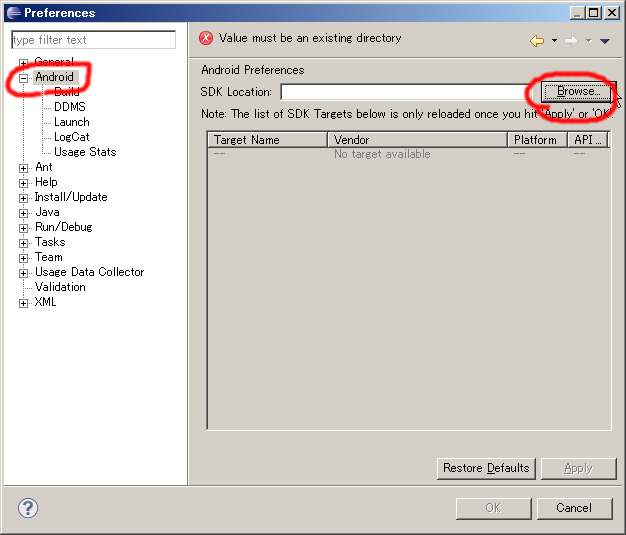Image resolution: width=626 pixels, height=535 pixels.
Task: Click the OK button
Action: (493, 508)
